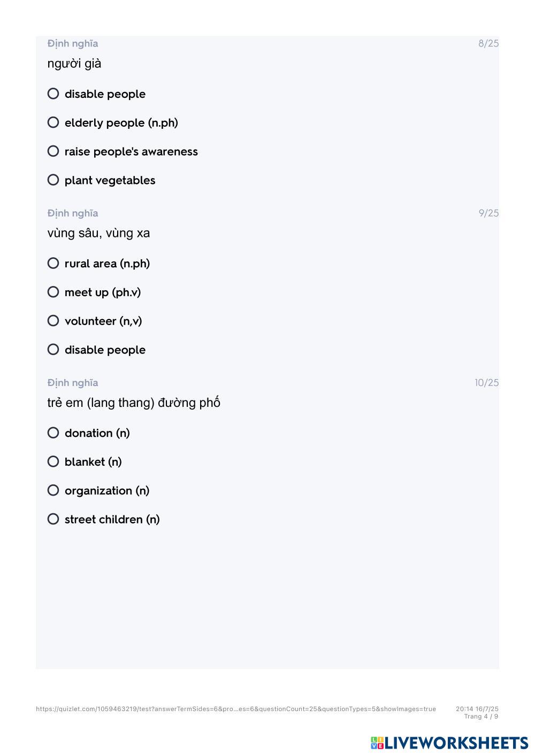Click the 'vùng sâu, vùng xa' prompt
This screenshot has width=535, height=756.
(98, 233)
